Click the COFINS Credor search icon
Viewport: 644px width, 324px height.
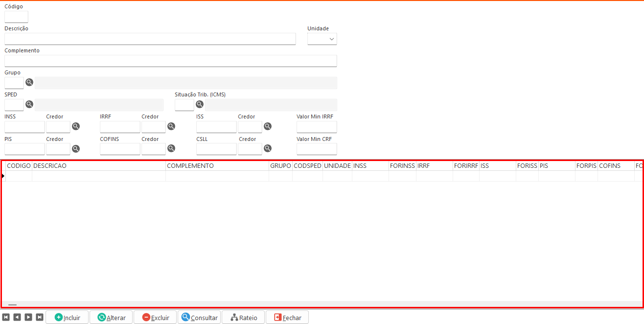[171, 148]
